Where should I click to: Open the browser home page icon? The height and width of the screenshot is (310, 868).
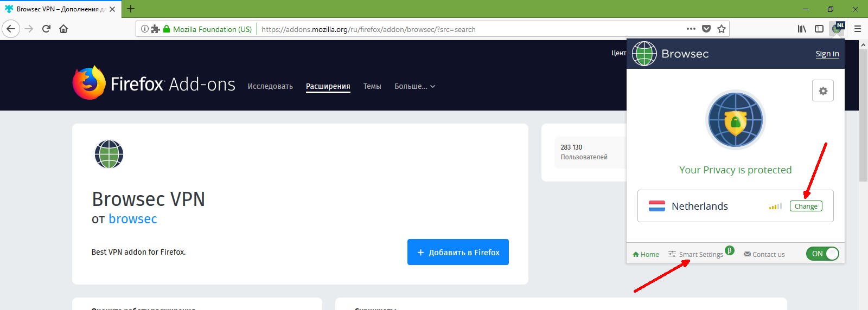coord(63,29)
